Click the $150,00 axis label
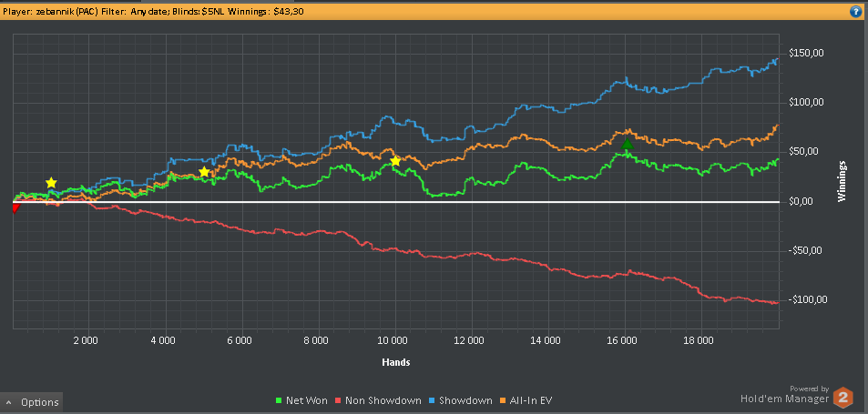The width and height of the screenshot is (868, 414). (x=809, y=53)
